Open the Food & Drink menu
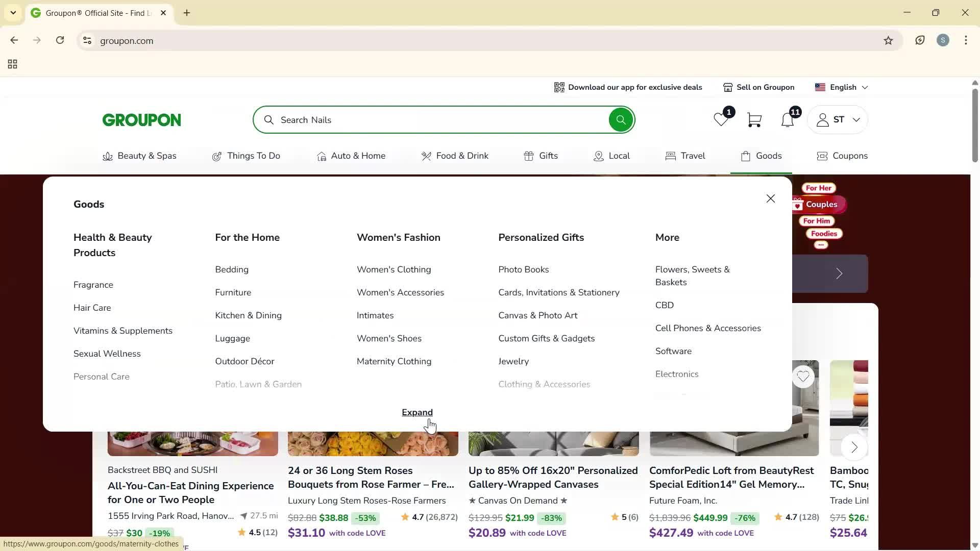Viewport: 980px width, 551px height. 455,156
